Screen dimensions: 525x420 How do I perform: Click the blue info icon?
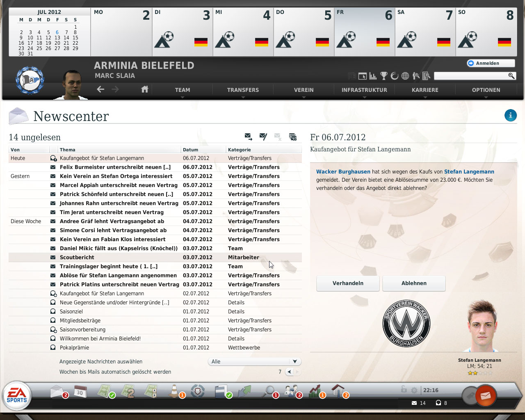(511, 115)
